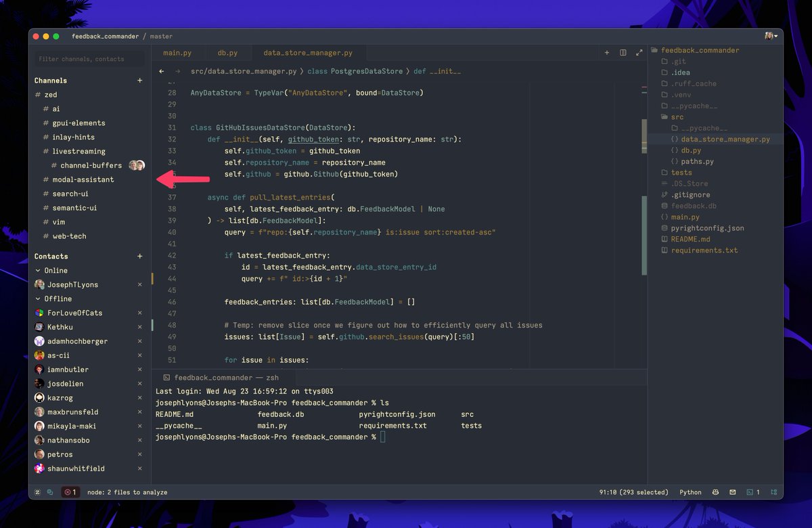812x528 pixels.
Task: Add a new contact with Contacts plus
Action: point(140,257)
